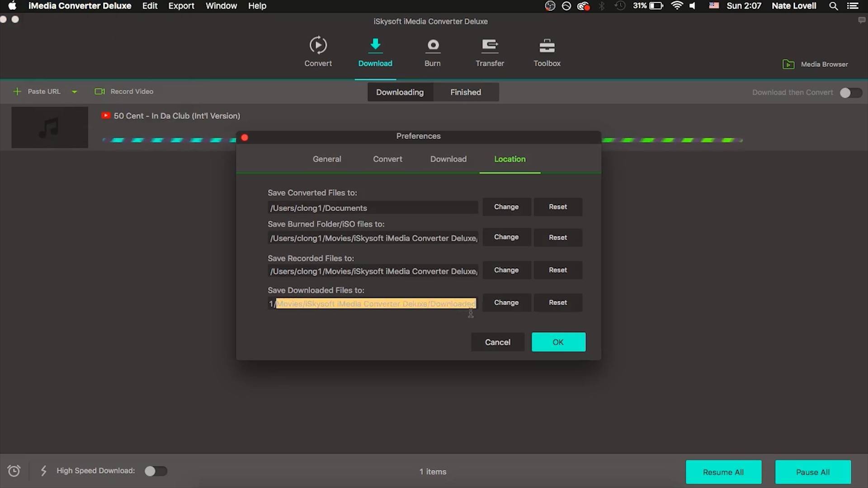This screenshot has width=868, height=488.
Task: Click the battery status icon
Action: click(656, 6)
